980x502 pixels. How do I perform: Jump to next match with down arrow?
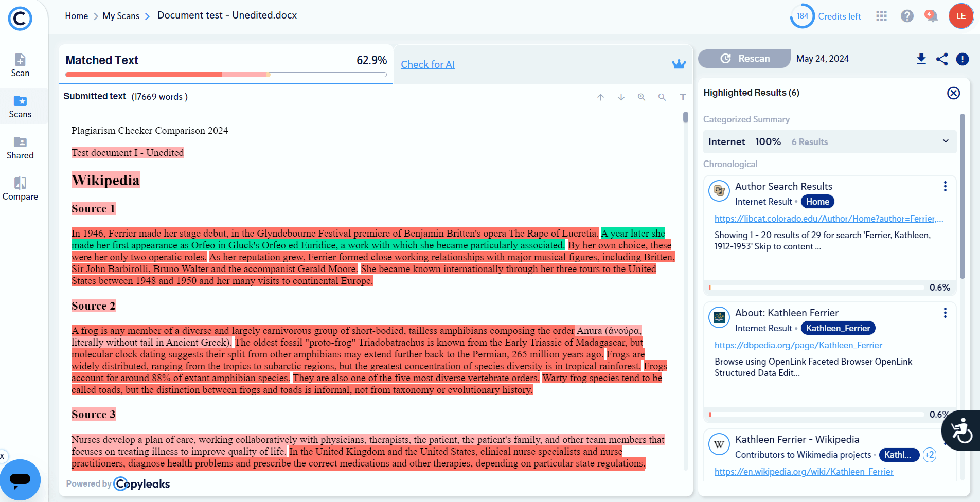point(621,97)
